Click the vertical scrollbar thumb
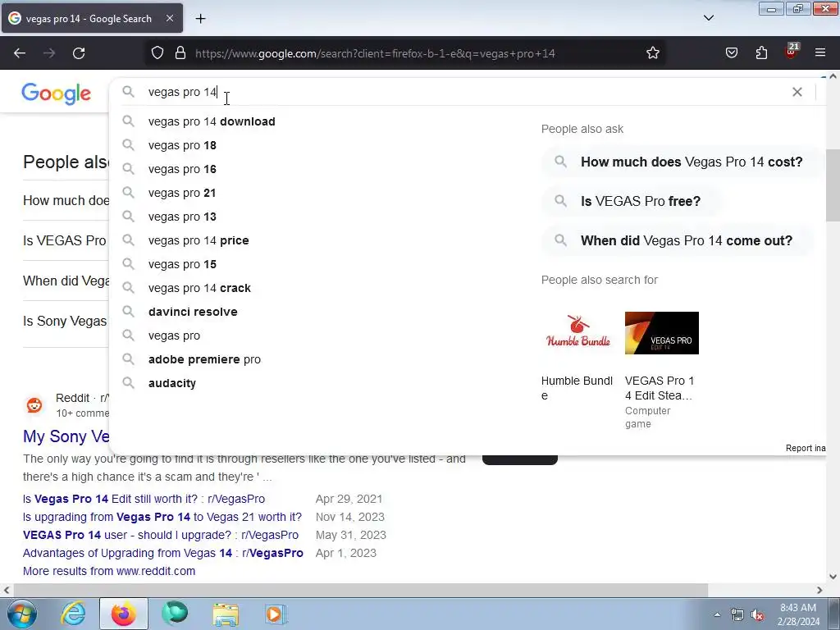Screen dimensions: 840x630 (833, 185)
